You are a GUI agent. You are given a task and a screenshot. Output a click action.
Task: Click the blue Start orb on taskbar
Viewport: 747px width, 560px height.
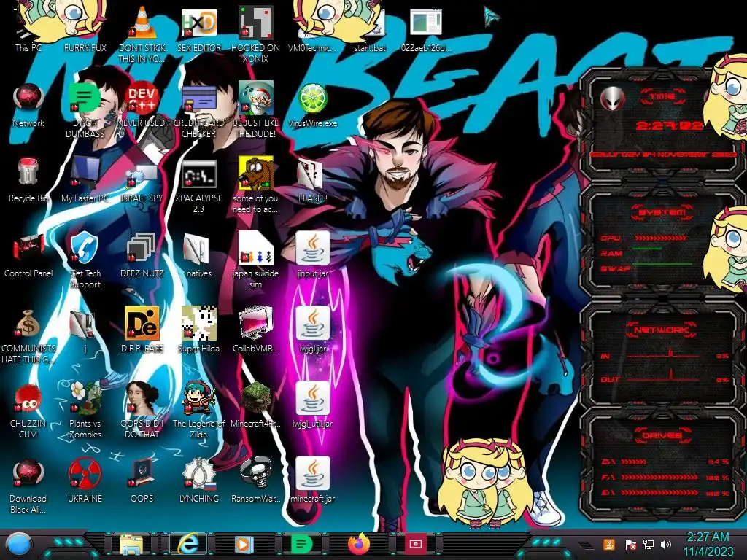20,544
